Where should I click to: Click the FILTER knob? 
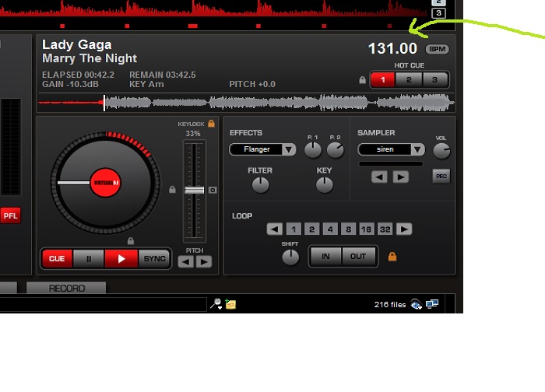260,184
